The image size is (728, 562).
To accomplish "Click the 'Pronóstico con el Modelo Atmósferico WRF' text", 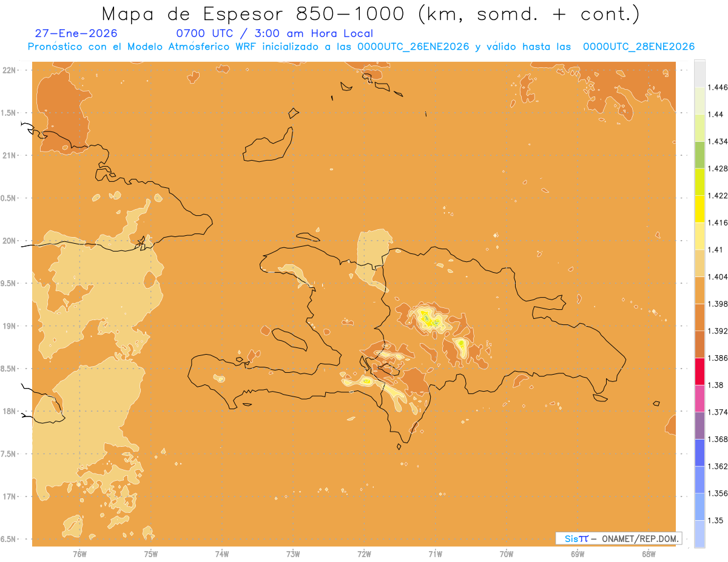I will [141, 47].
